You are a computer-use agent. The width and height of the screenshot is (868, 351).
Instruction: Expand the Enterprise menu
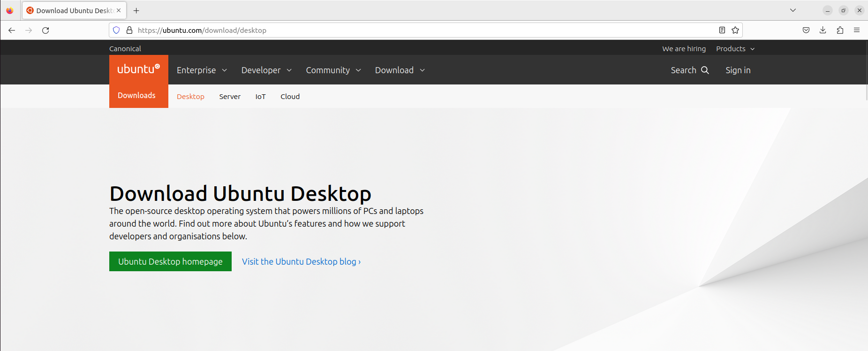tap(202, 70)
